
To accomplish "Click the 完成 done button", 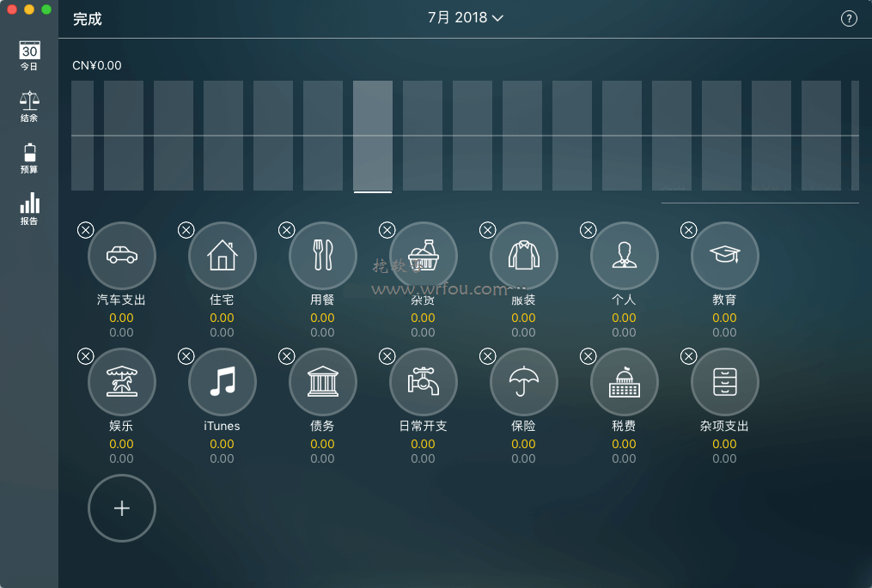I will pyautogui.click(x=88, y=19).
